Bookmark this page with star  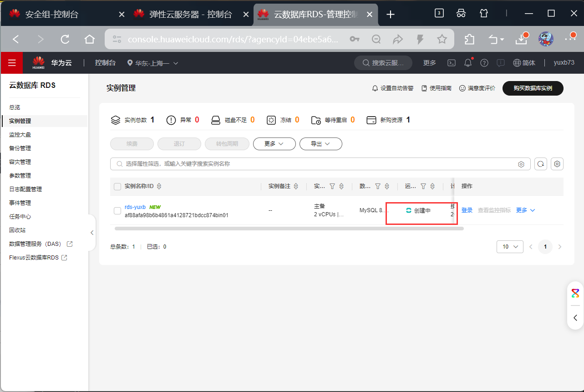442,39
